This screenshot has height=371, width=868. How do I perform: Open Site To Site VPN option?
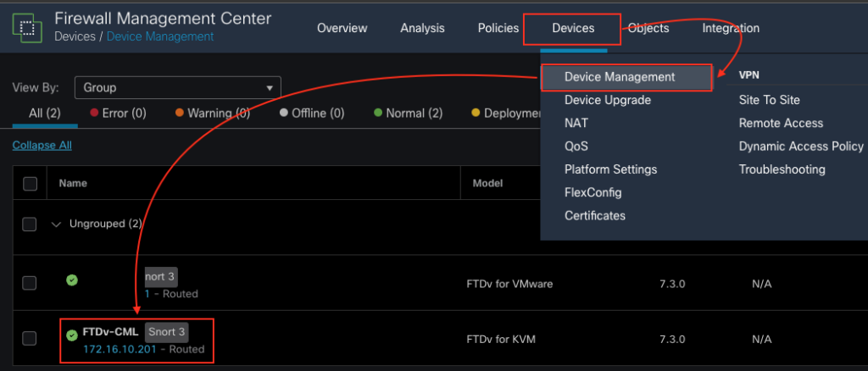pyautogui.click(x=769, y=100)
